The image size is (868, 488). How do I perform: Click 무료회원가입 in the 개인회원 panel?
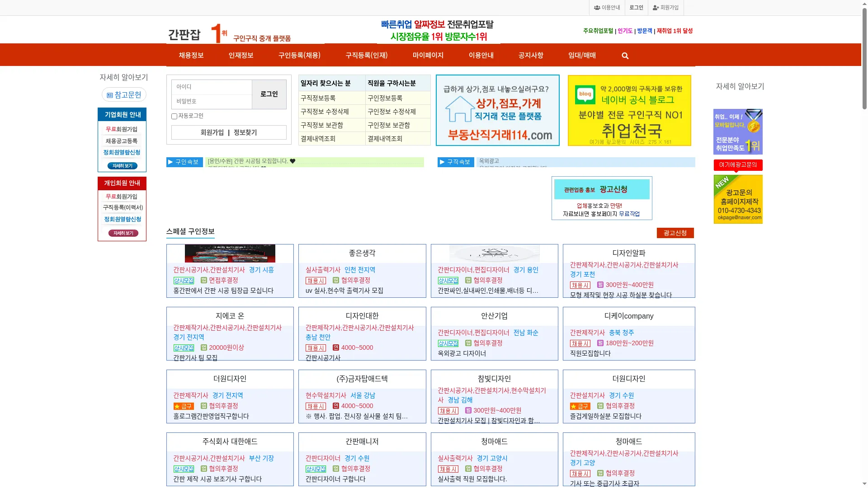(x=121, y=197)
